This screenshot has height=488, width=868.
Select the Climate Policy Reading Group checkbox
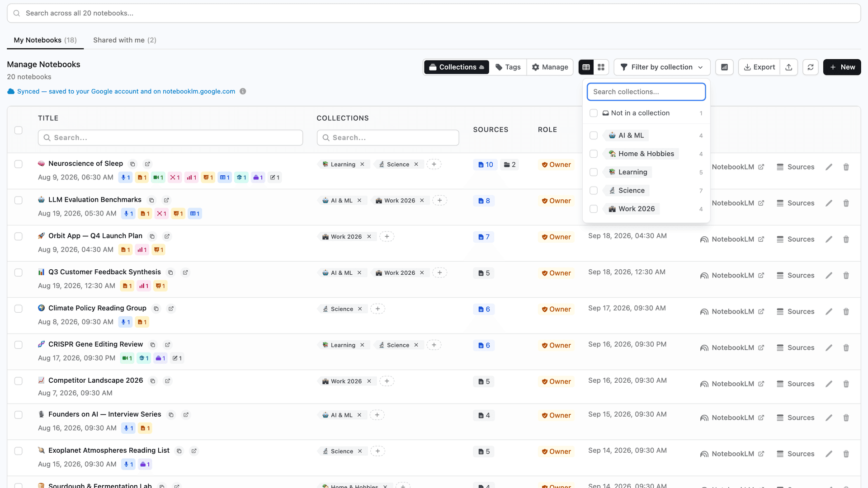(18, 309)
